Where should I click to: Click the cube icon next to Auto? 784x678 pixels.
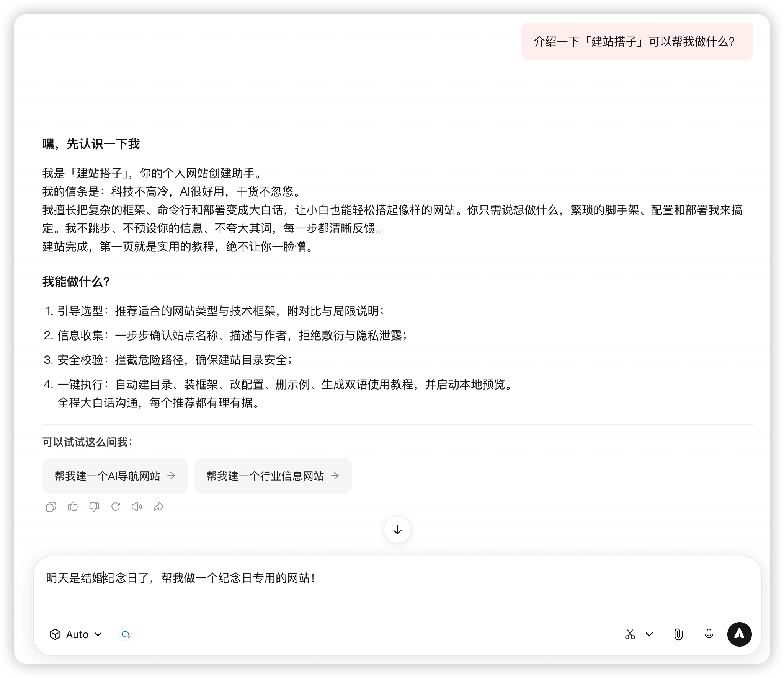point(55,634)
